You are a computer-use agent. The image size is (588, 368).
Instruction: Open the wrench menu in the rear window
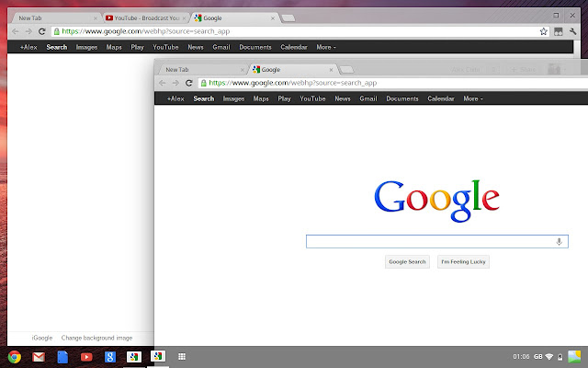point(573,31)
